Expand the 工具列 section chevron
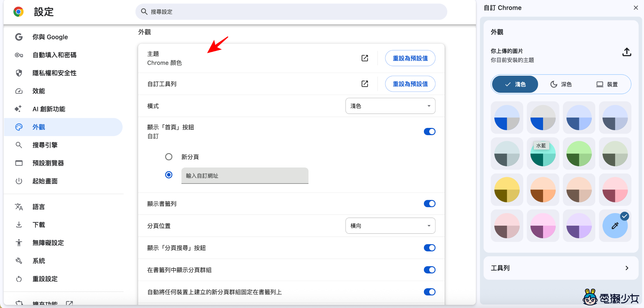Screen dimensions: 644x308 pyautogui.click(x=627, y=268)
